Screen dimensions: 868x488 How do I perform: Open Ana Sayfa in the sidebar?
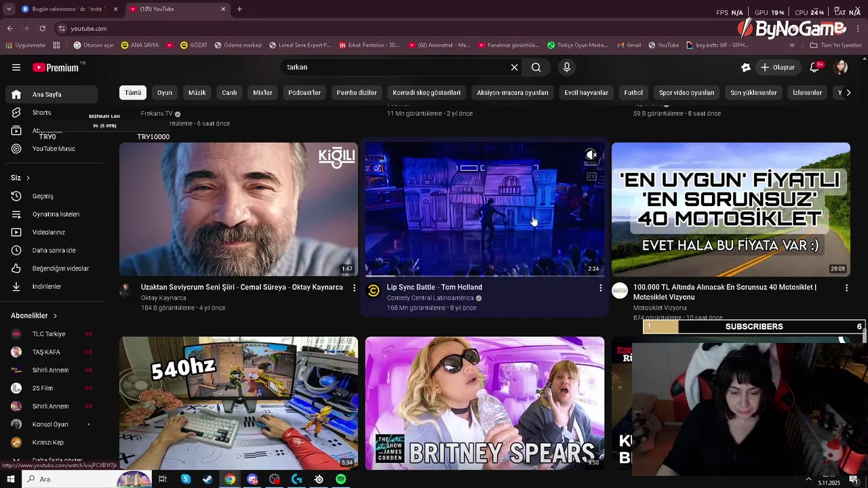(52, 94)
